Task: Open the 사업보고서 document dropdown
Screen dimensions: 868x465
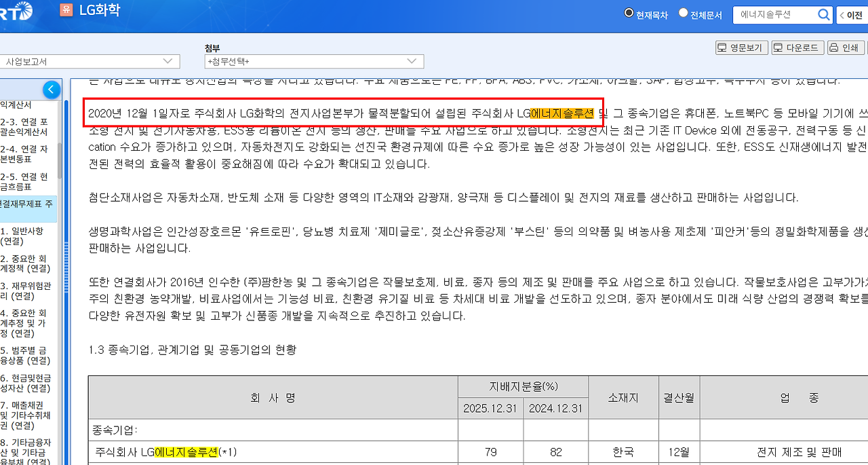Action: pos(90,61)
